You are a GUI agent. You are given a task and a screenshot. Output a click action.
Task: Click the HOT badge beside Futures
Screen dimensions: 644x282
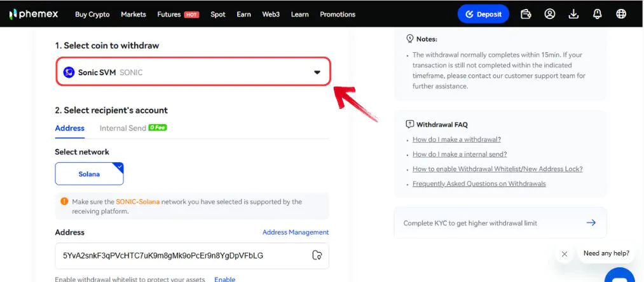click(191, 15)
